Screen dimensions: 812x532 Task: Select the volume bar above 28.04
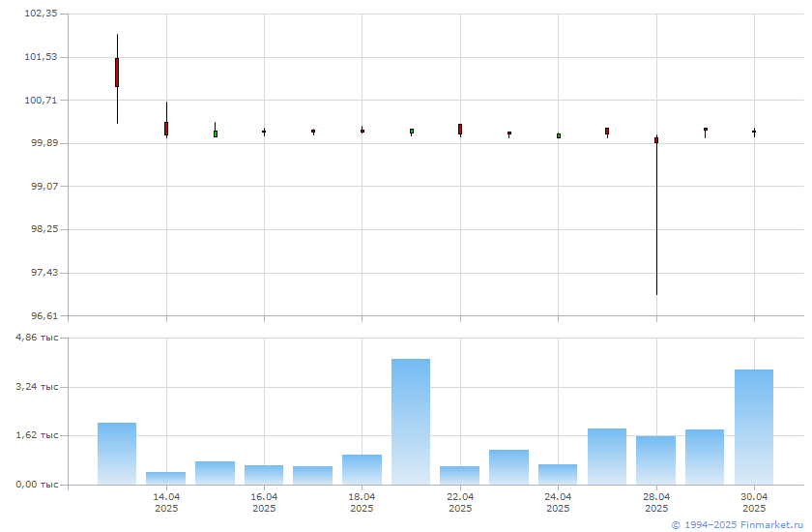[656, 460]
